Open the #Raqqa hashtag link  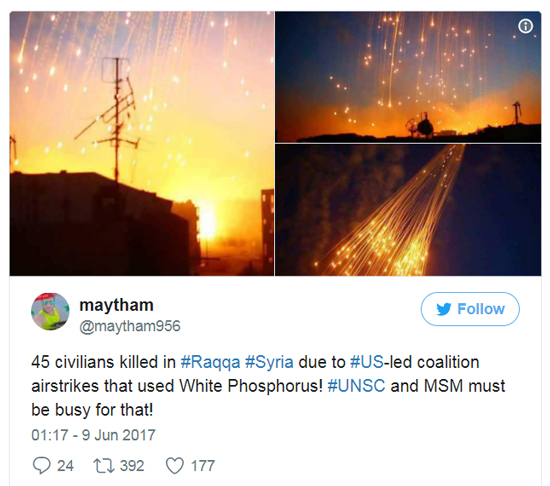click(210, 362)
